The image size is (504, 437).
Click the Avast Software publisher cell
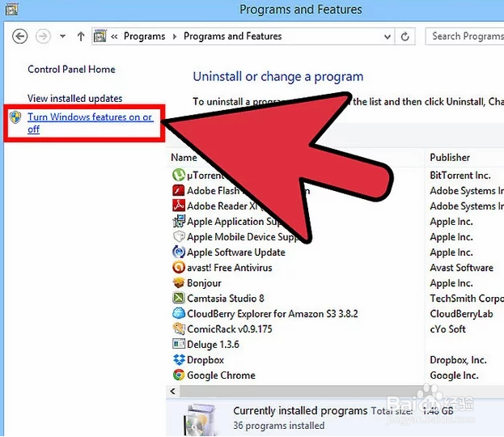pyautogui.click(x=462, y=268)
